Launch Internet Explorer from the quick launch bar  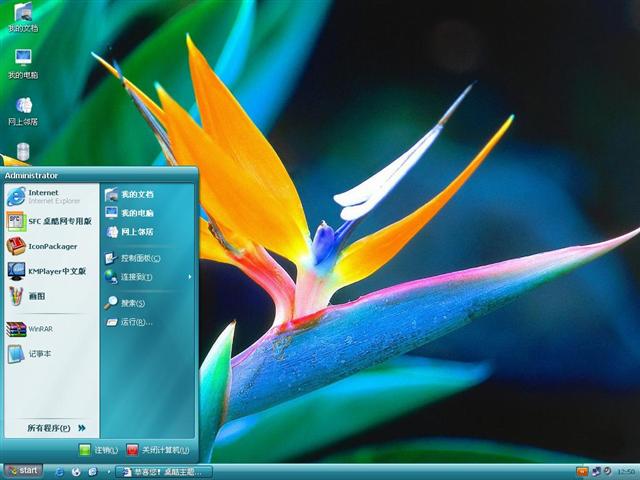pos(60,472)
